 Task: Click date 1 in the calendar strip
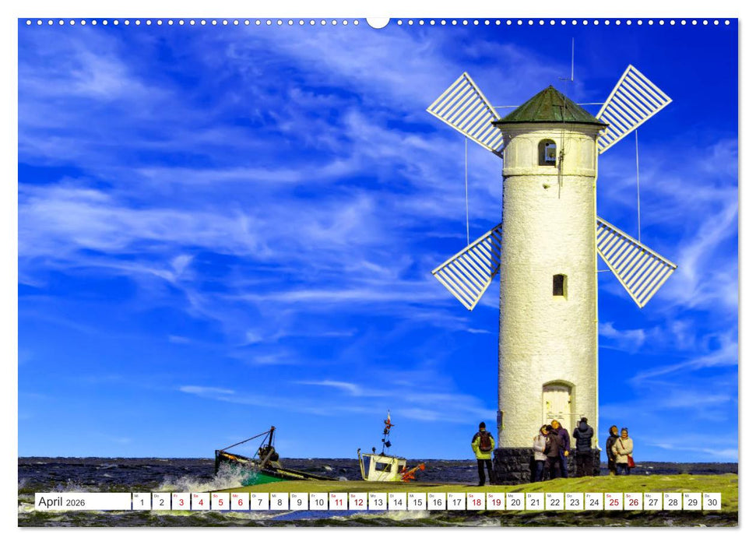click(x=142, y=502)
